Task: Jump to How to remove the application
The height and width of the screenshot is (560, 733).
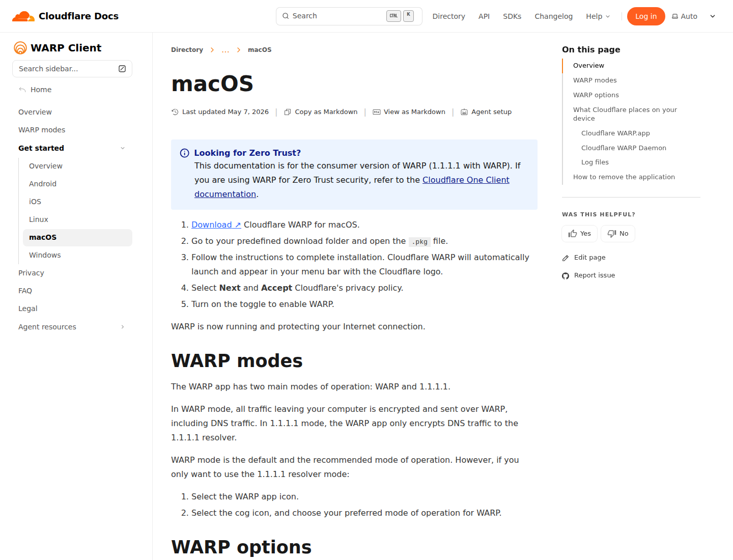Action: point(624,177)
